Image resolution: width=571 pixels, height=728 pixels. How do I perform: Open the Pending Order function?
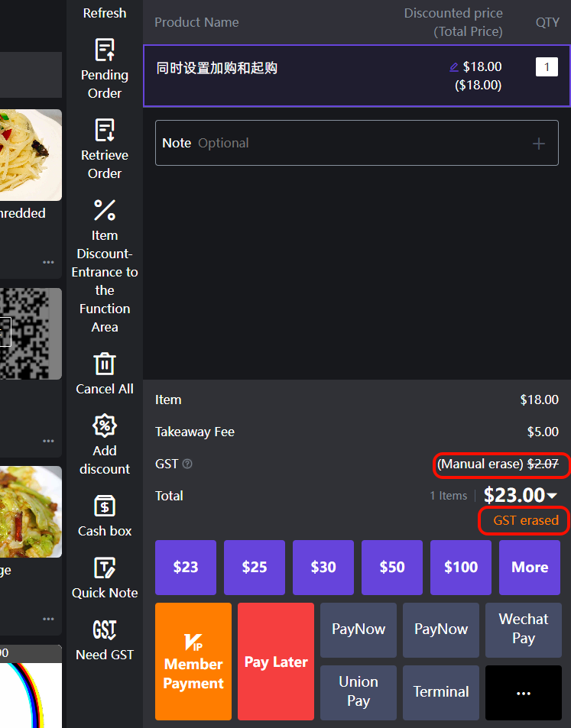(105, 69)
